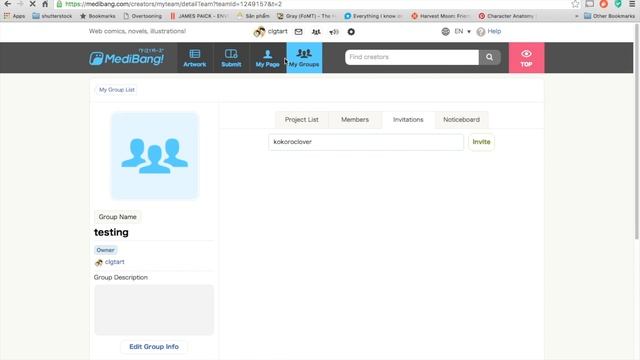Click the pink TOP eye button

pos(526,58)
